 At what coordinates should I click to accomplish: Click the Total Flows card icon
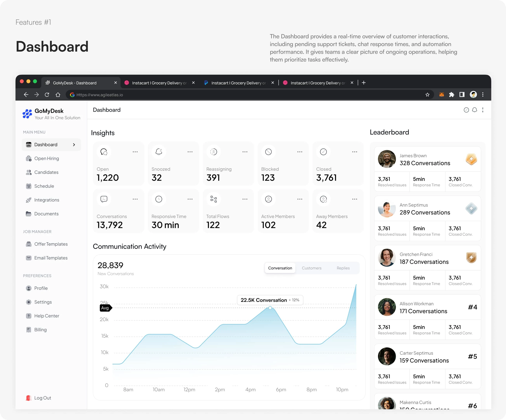tap(214, 199)
